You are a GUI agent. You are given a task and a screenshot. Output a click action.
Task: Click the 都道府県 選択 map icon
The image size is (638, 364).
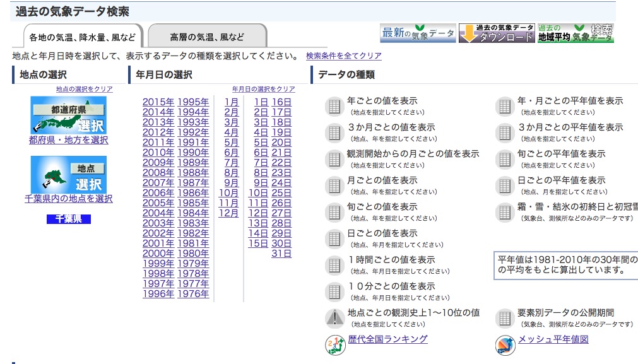[x=68, y=115]
